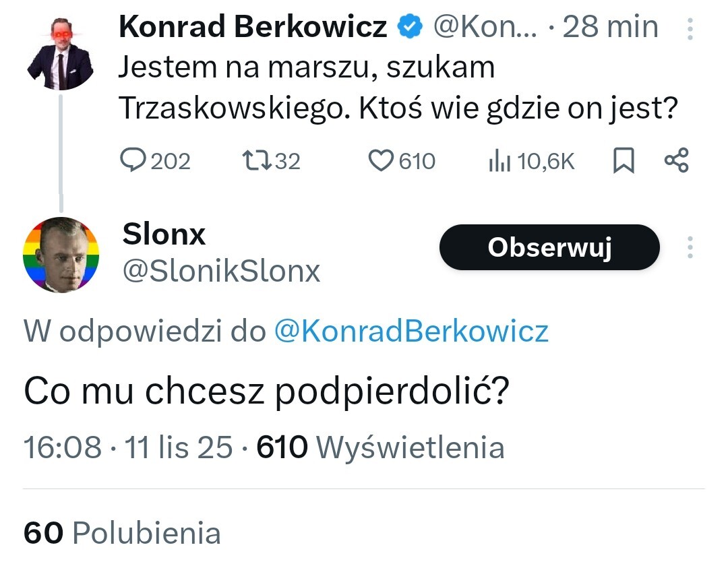Open the Slonx rainbow-framed avatar
This screenshot has height=568, width=728.
[61, 255]
